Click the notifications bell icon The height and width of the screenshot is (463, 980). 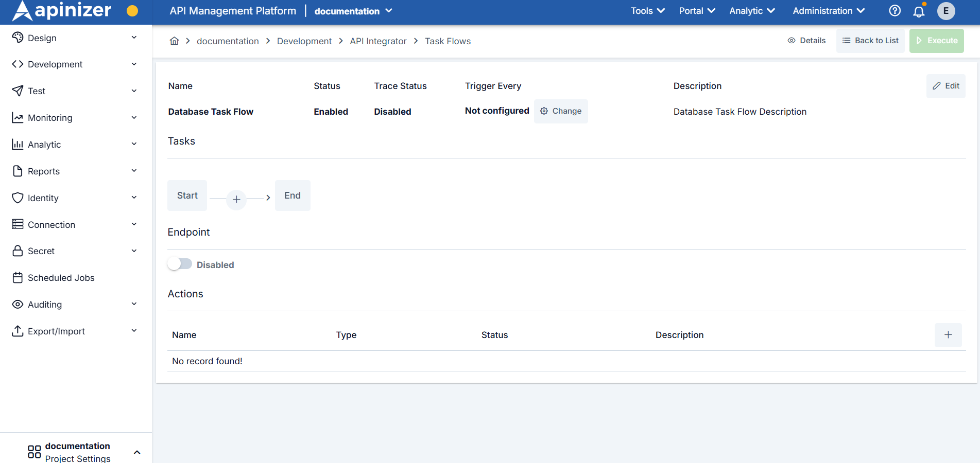point(919,11)
